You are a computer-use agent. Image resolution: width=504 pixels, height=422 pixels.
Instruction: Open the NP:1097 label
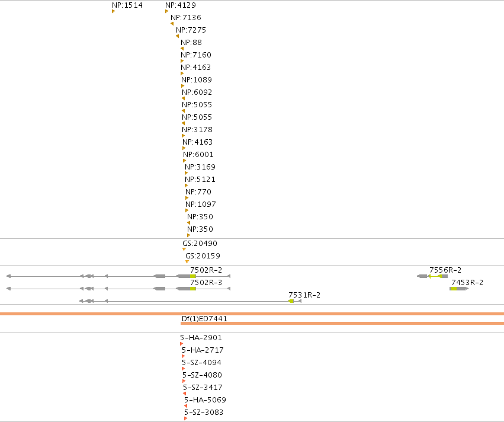point(201,204)
